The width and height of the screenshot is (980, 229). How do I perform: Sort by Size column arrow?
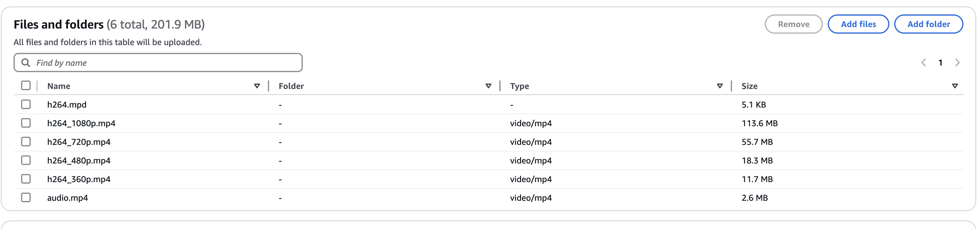coord(955,86)
